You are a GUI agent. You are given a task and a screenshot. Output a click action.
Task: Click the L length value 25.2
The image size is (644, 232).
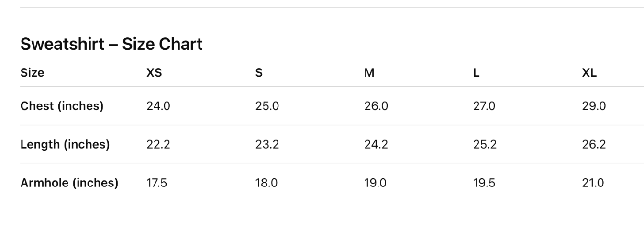[485, 144]
